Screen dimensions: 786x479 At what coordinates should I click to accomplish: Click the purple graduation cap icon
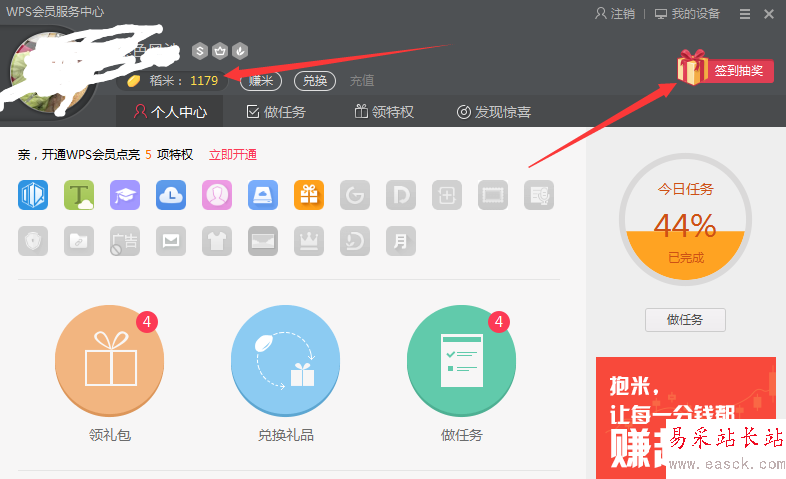point(125,195)
